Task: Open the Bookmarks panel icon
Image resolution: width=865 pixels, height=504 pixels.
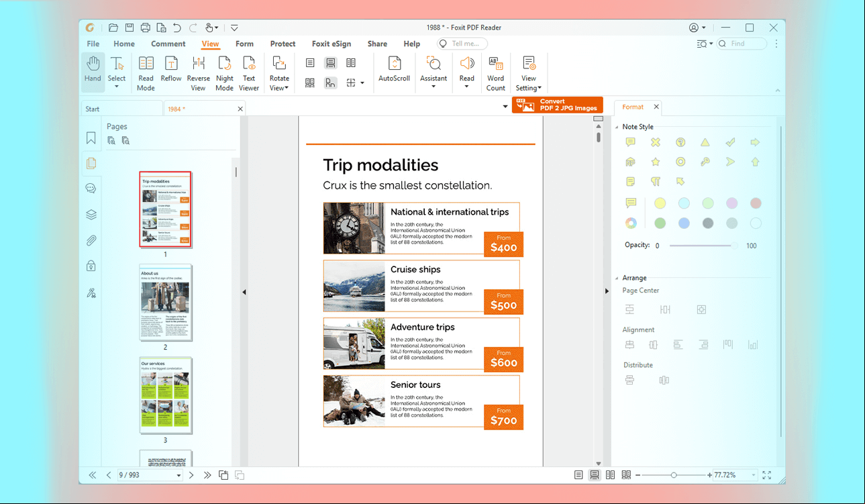Action: point(91,138)
